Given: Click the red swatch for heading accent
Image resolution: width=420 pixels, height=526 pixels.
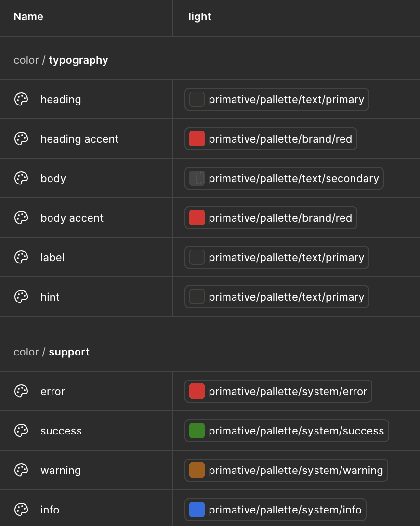Looking at the screenshot, I should (197, 139).
